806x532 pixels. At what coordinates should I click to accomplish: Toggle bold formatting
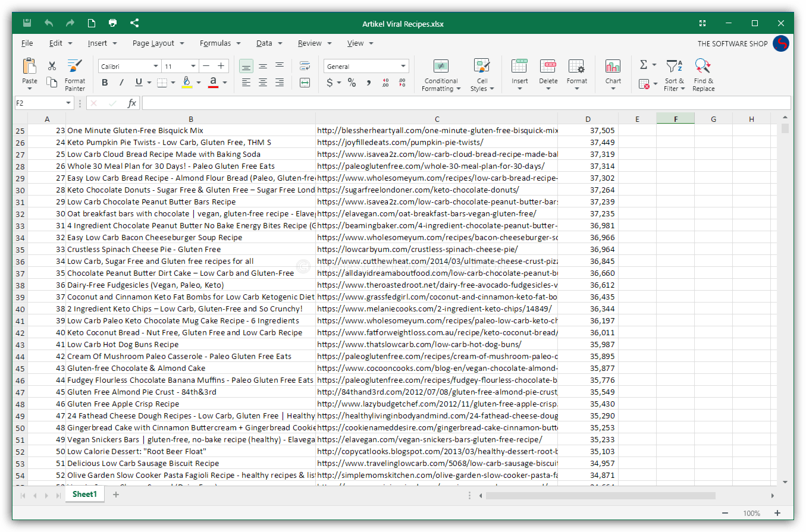[x=105, y=83]
